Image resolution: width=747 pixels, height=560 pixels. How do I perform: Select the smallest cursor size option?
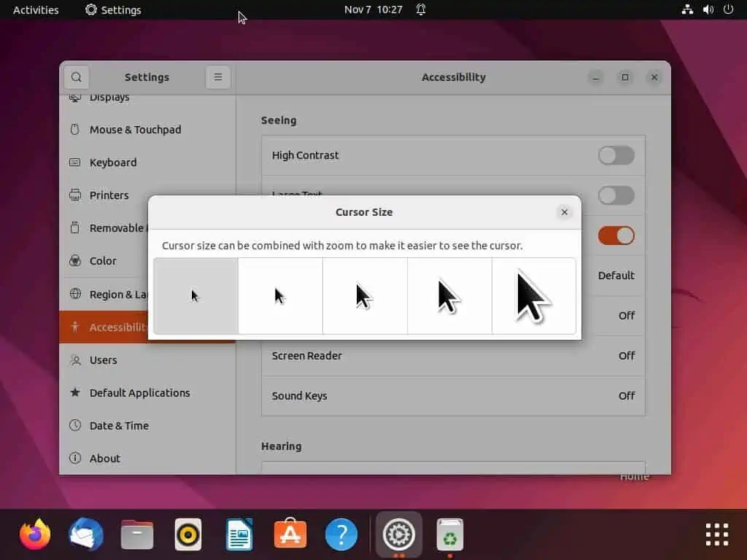coord(195,295)
